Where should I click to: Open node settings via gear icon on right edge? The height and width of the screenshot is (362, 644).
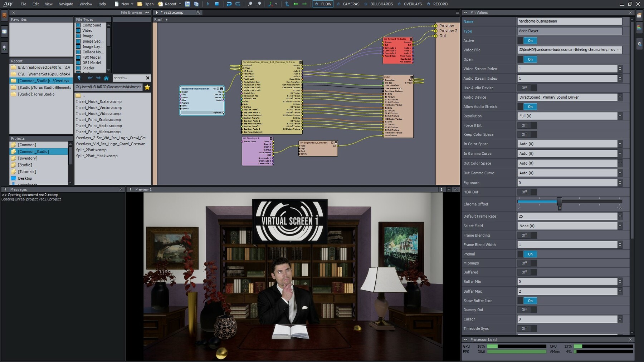[x=640, y=44]
